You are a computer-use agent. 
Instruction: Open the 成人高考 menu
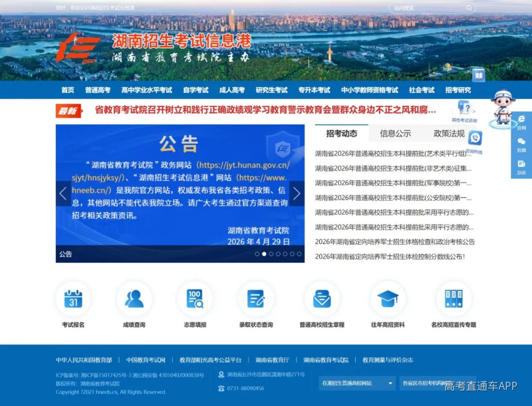(x=232, y=90)
